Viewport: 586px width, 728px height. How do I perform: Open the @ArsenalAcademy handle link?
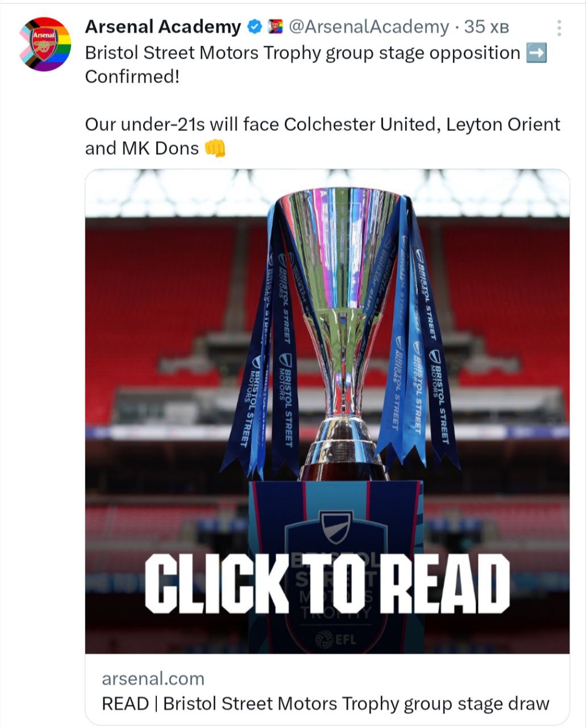[369, 27]
